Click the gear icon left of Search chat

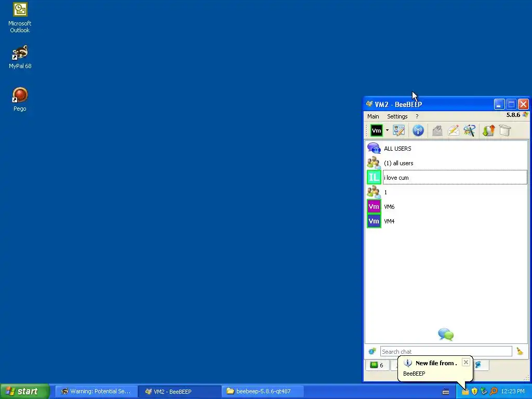tap(372, 352)
